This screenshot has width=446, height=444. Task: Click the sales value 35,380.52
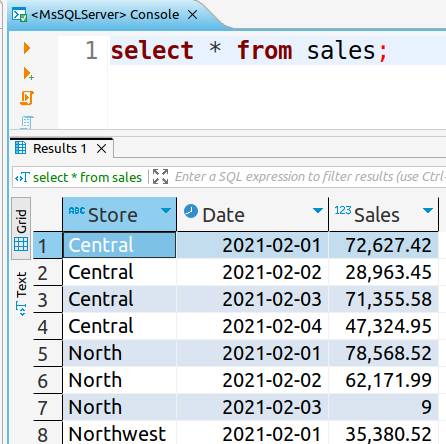[383, 433]
